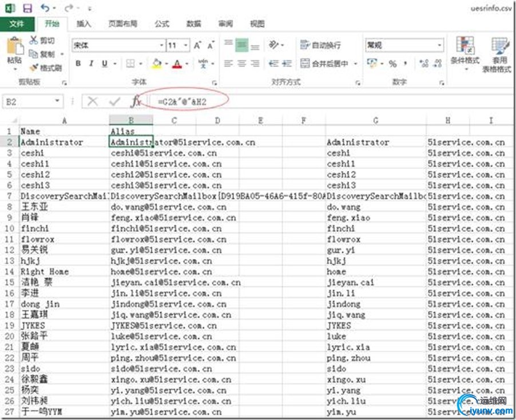Click the Increase Indent icon
Viewport: 516px width, 420px height.
[x=287, y=63]
